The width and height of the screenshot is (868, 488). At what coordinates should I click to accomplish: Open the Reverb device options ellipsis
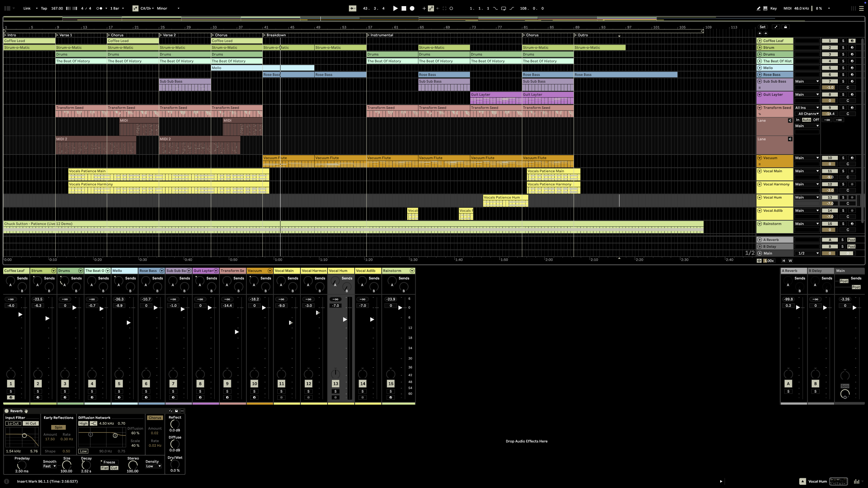[x=182, y=411]
